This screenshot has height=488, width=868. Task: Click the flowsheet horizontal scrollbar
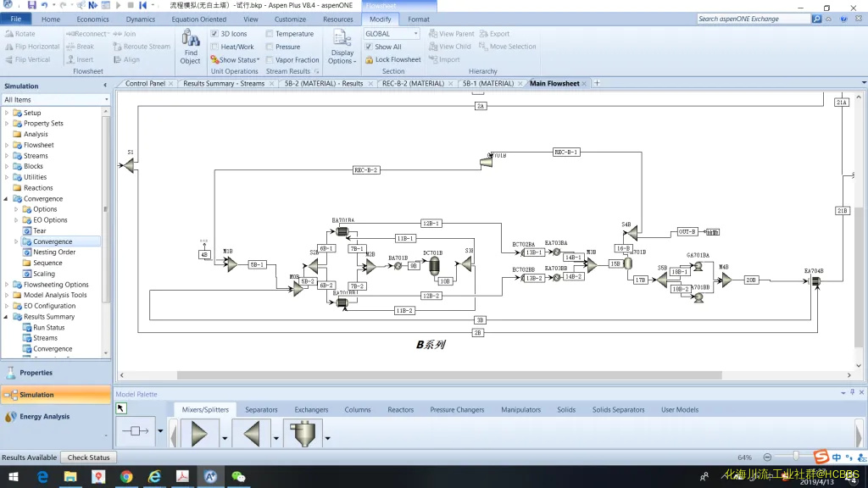(449, 375)
